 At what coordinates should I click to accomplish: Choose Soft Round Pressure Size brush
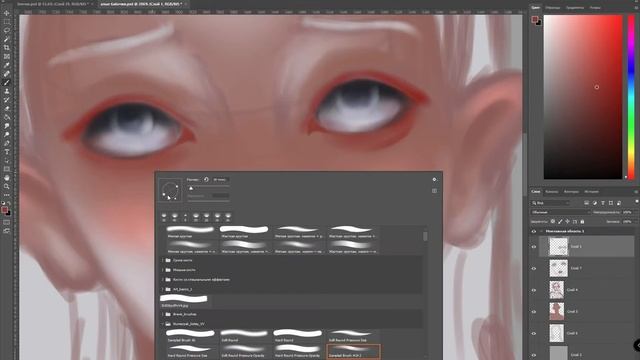click(353, 336)
